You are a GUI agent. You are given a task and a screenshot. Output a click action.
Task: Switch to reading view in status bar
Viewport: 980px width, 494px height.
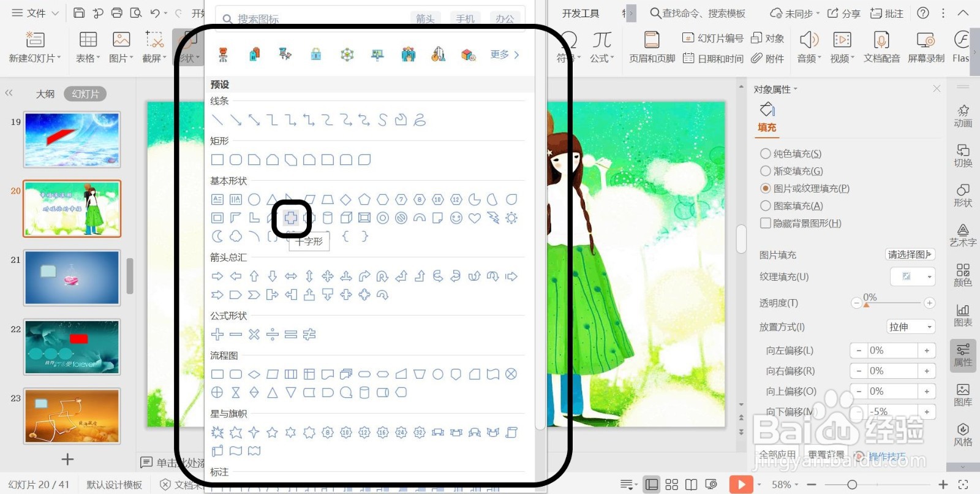[x=692, y=485]
